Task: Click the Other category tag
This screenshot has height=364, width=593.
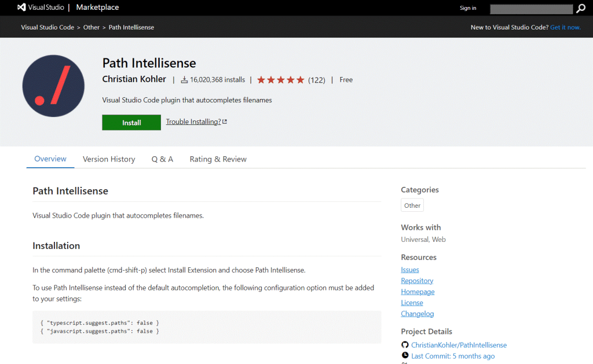Action: [x=412, y=205]
